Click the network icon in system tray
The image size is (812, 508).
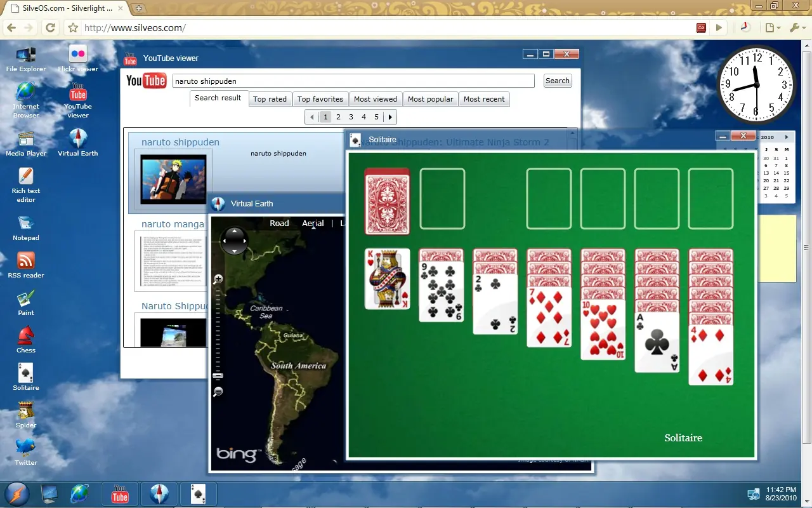click(754, 494)
